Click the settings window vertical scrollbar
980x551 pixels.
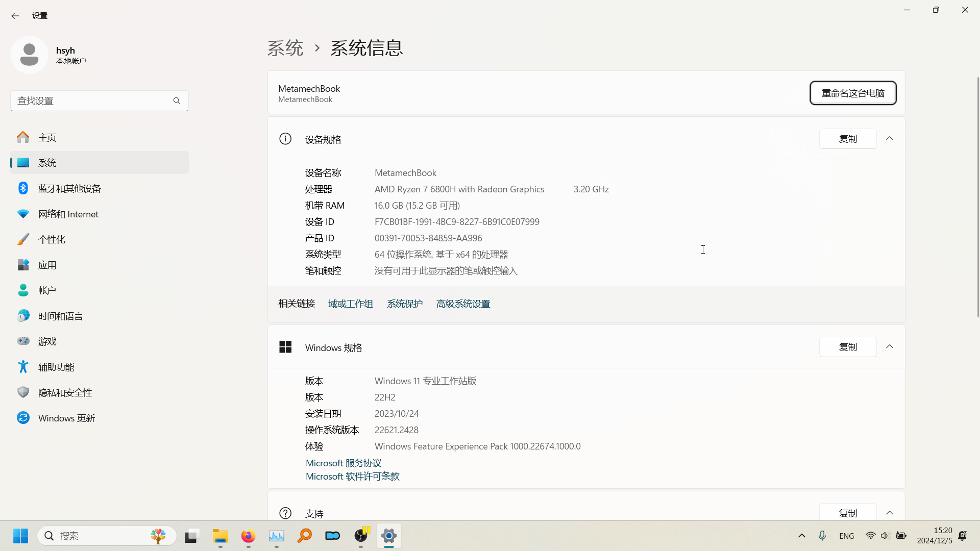tap(977, 196)
